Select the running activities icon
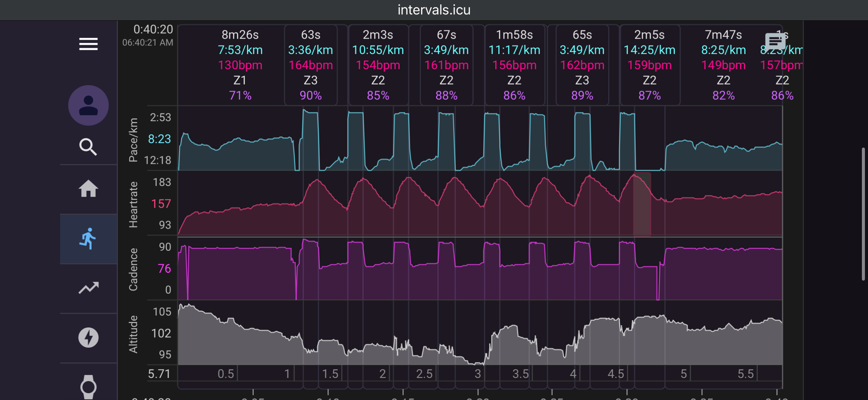868x400 pixels. pos(88,239)
